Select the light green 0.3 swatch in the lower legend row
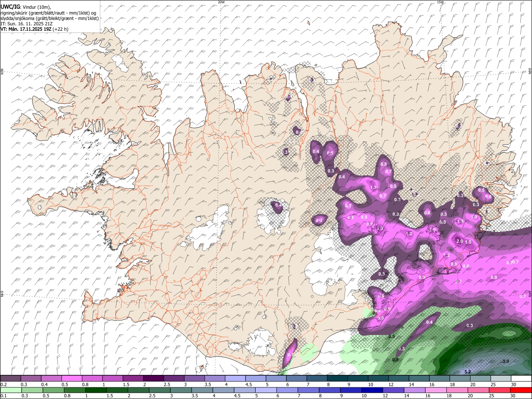 [32, 390]
